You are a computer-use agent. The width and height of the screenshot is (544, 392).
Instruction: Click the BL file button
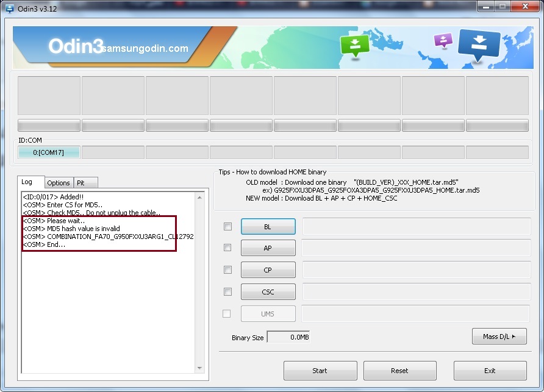point(268,227)
